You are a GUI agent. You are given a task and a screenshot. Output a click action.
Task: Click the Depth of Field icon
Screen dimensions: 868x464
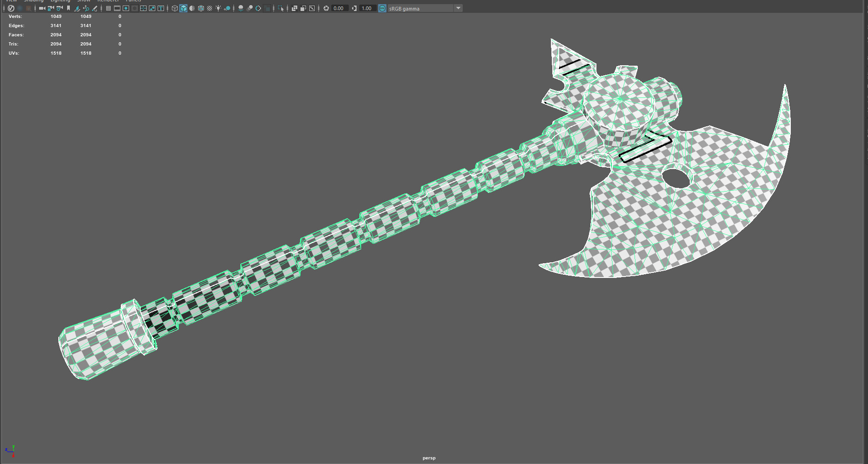pyautogui.click(x=267, y=8)
